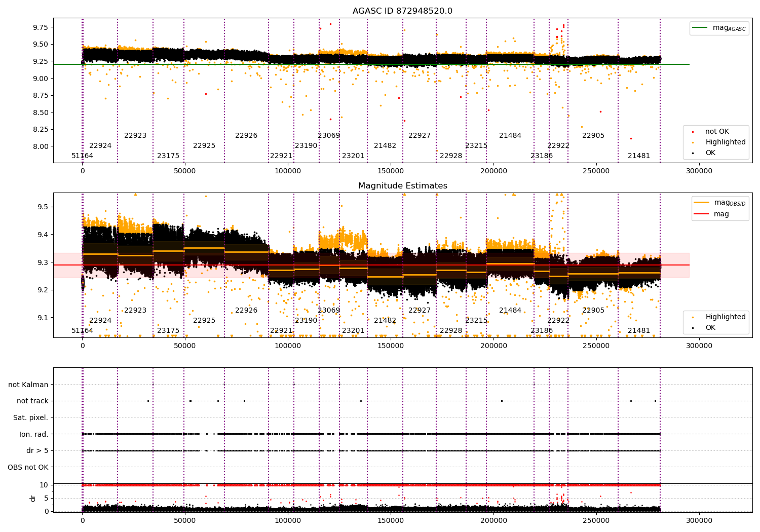This screenshot has height=532, width=760.
Task: Click obsid label 23201 in AGASC ID plot
Action: [353, 156]
